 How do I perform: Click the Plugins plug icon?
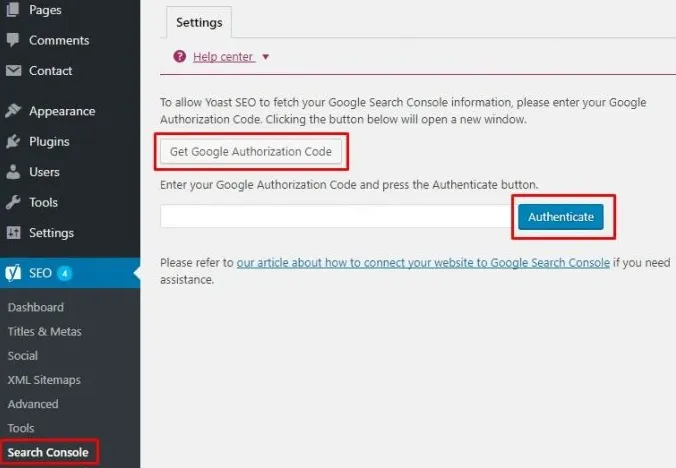[13, 141]
